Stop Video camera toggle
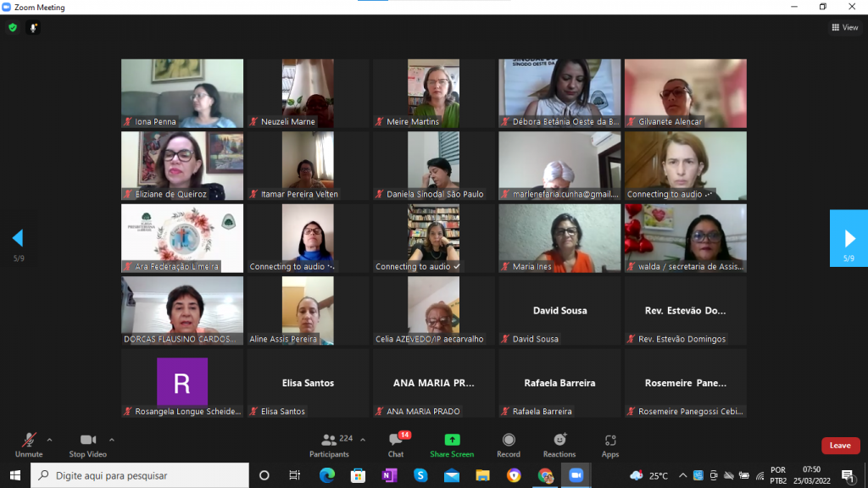Screen dimensions: 868x488 (87, 445)
